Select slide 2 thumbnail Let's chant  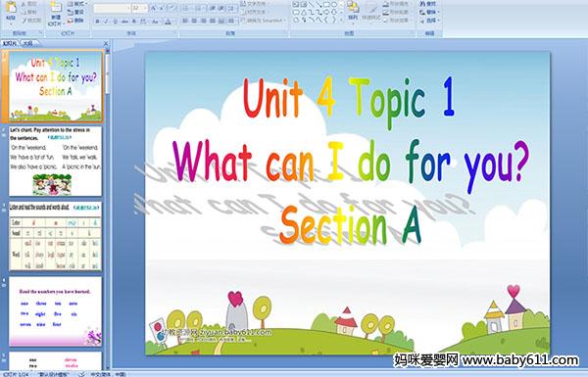point(55,162)
